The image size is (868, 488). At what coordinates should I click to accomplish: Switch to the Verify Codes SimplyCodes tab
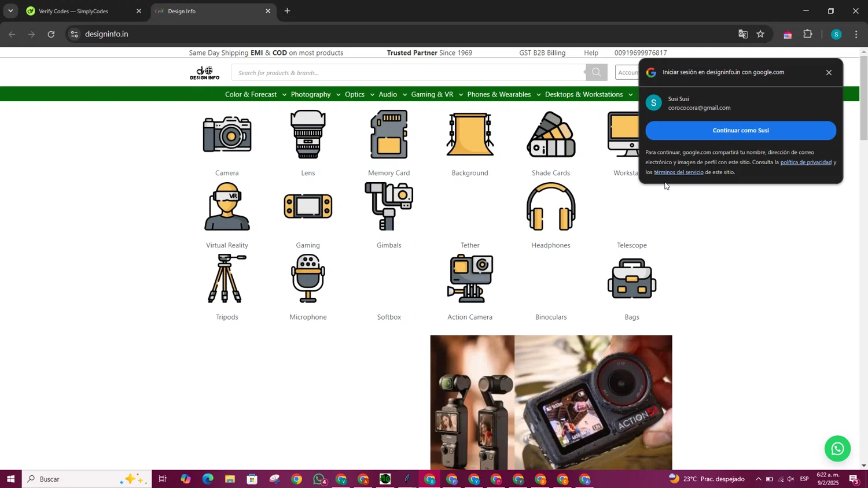[84, 11]
